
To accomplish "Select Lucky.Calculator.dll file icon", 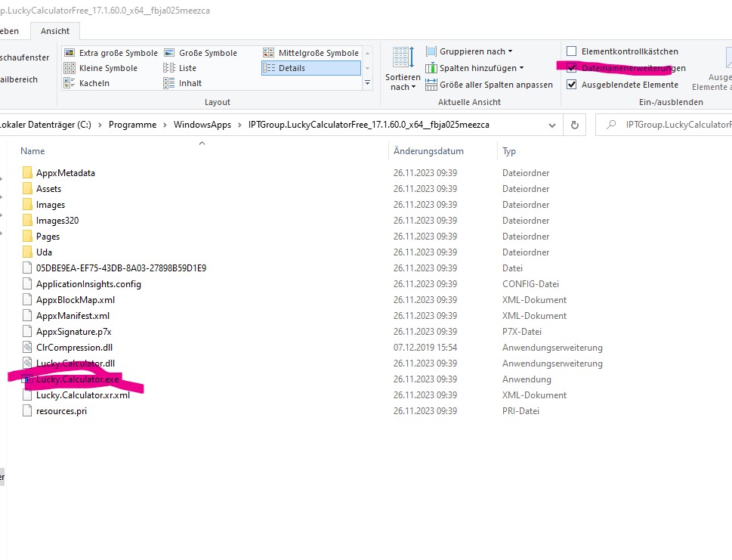I will [x=27, y=364].
